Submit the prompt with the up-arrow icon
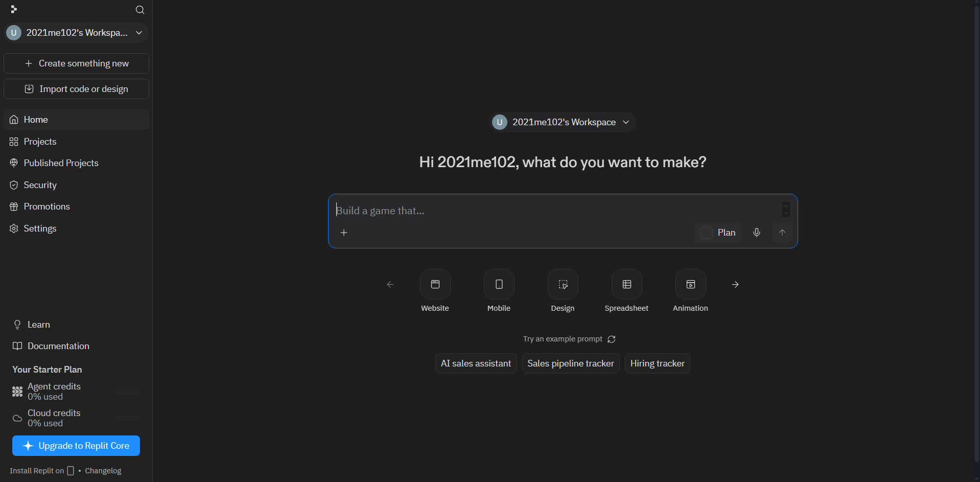The width and height of the screenshot is (980, 482). [782, 233]
